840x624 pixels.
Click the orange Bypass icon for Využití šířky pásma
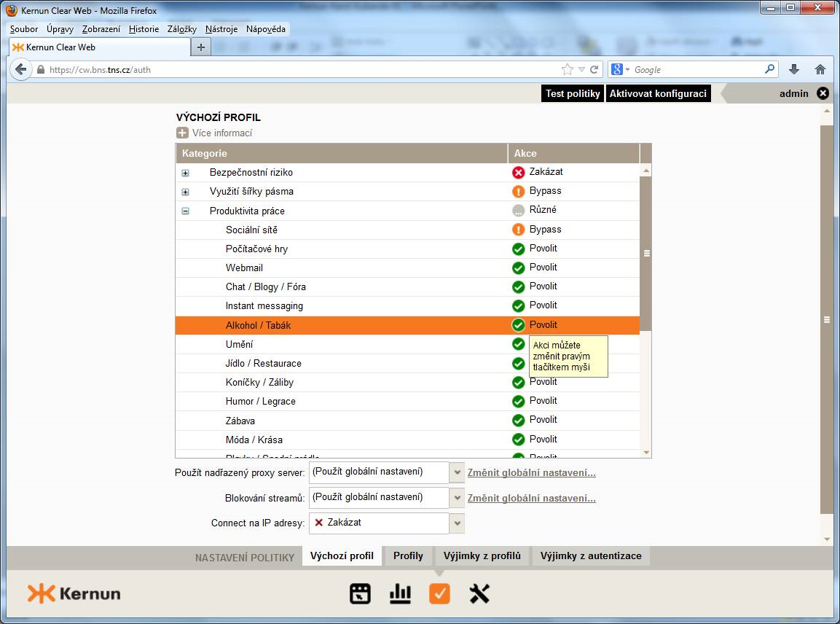[518, 191]
